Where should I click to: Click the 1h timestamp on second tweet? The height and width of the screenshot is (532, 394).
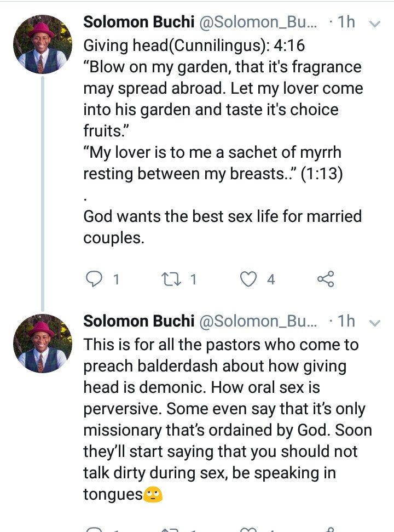(346, 322)
